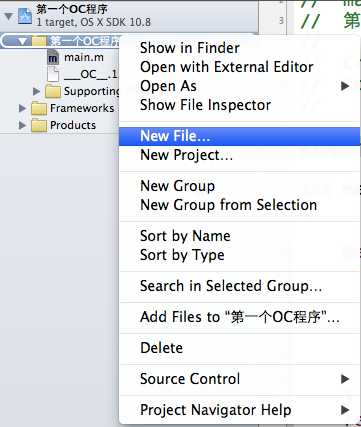Click the Frameworks folder icon
The height and width of the screenshot is (427, 361).
[39, 108]
